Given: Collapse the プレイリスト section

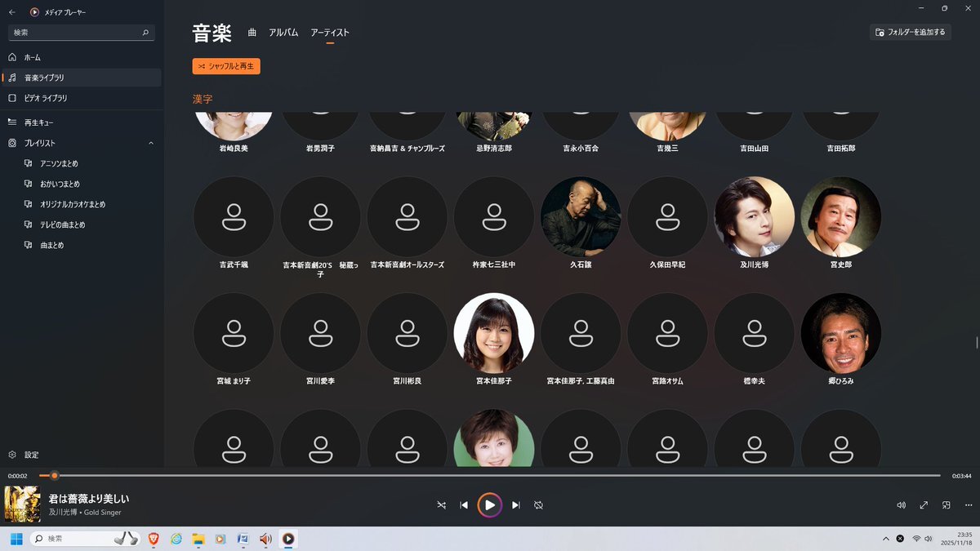Looking at the screenshot, I should click(x=150, y=143).
